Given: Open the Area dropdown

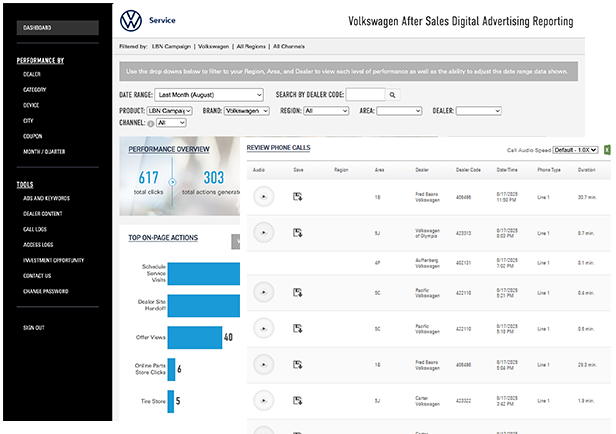Looking at the screenshot, I should coord(399,111).
